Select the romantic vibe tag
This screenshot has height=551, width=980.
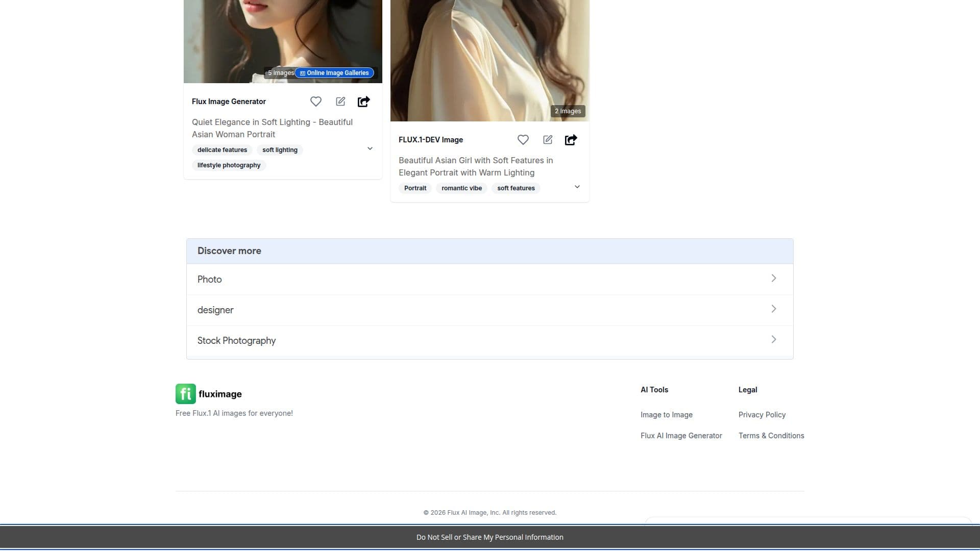(461, 188)
